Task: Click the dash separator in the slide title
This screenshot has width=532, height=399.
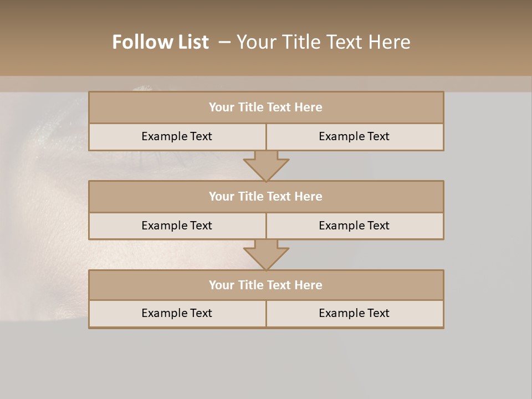Action: 223,42
